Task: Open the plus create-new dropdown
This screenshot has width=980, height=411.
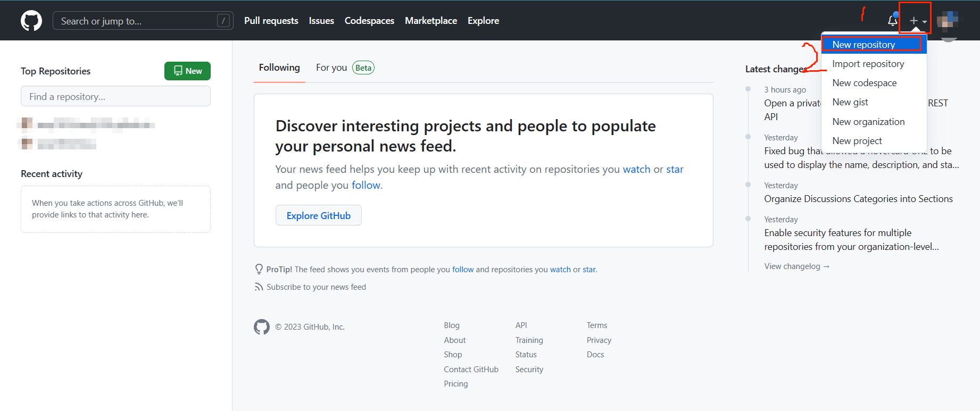Action: [x=918, y=21]
